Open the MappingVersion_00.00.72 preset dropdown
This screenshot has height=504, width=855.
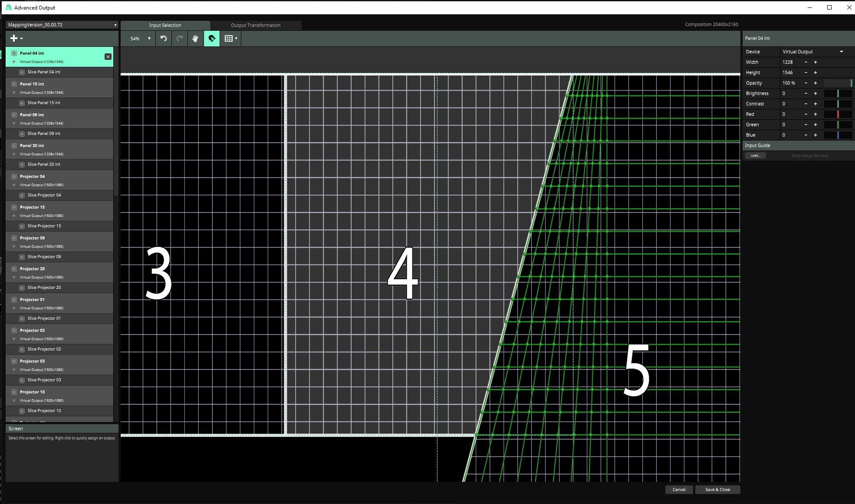click(x=62, y=25)
